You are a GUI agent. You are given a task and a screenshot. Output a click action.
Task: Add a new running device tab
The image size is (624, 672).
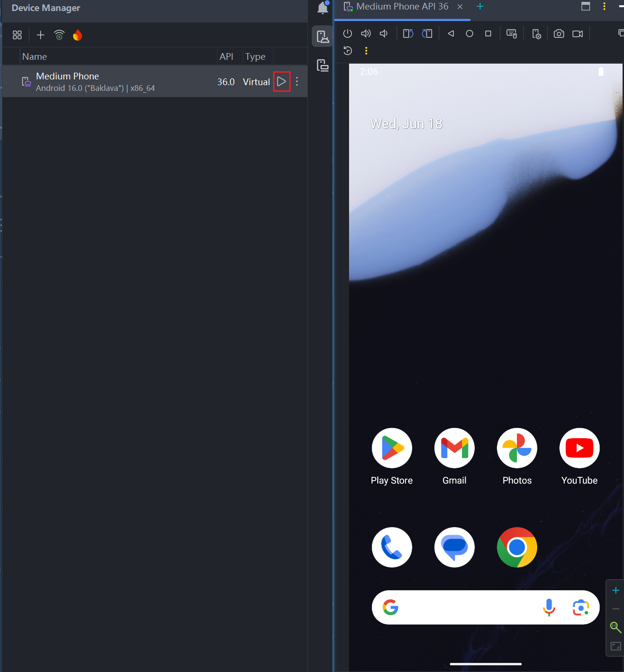point(480,6)
